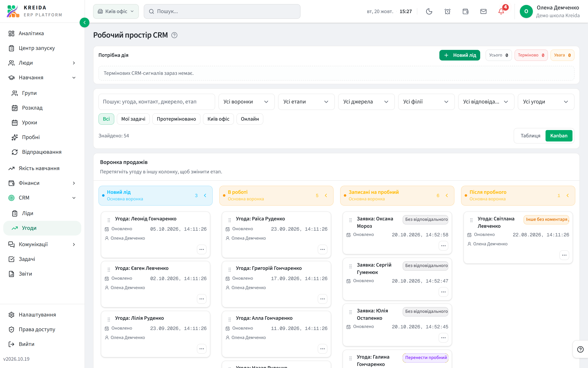This screenshot has height=368, width=588.
Task: Open more options on Леонід Гончаренко card
Action: point(202,249)
